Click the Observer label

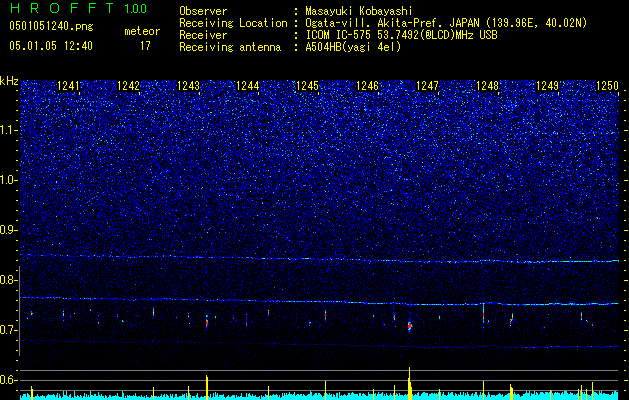pyautogui.click(x=203, y=11)
